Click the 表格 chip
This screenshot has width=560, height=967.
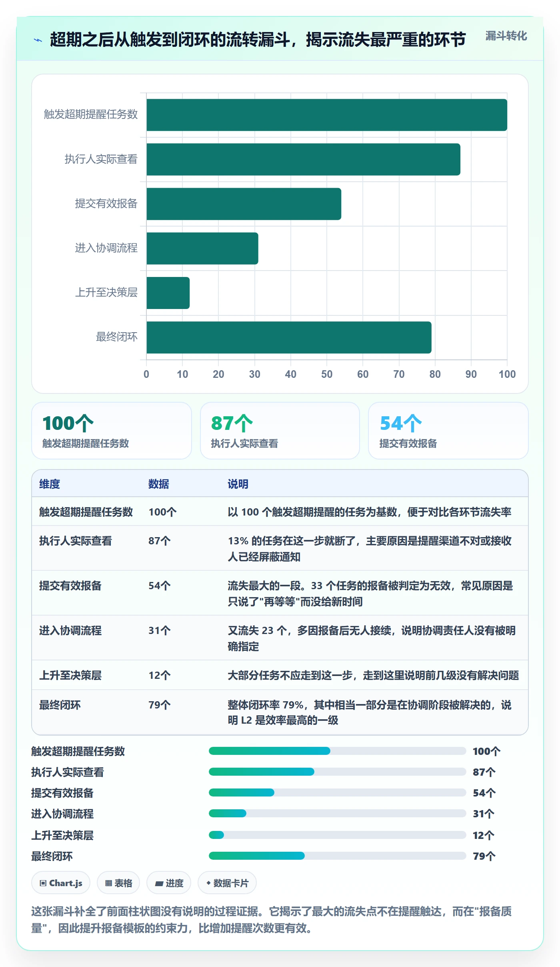[118, 883]
